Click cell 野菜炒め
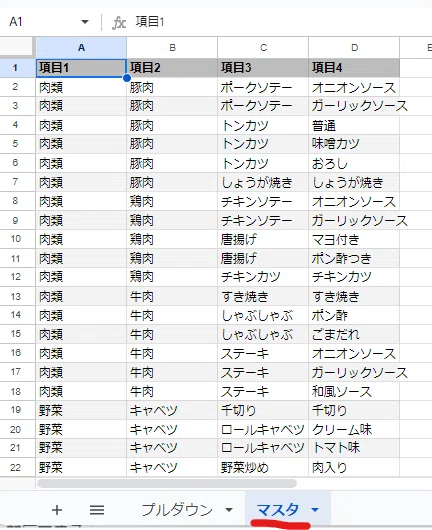 pyautogui.click(x=263, y=467)
